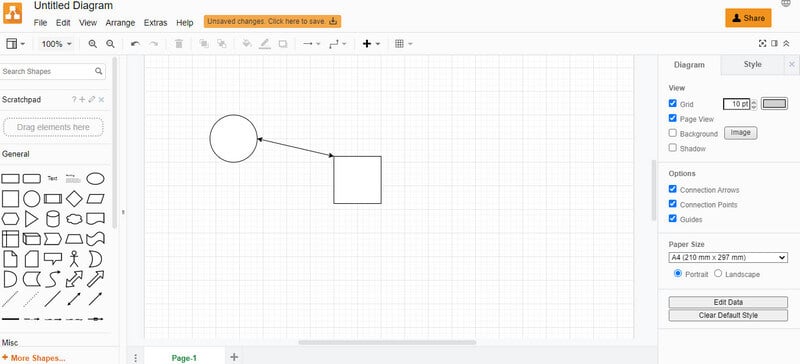Click the Line Color pencil icon

264,44
